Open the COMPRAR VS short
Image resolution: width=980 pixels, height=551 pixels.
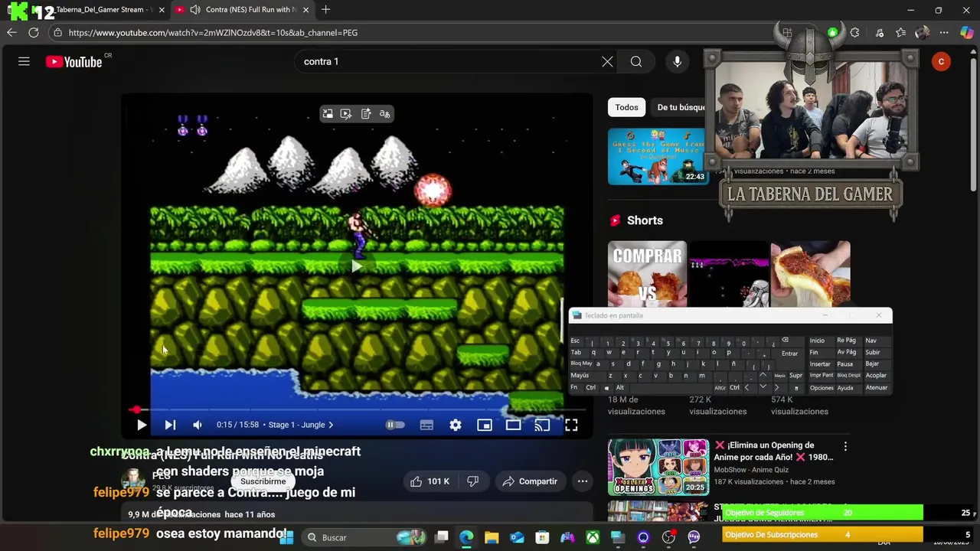point(647,275)
